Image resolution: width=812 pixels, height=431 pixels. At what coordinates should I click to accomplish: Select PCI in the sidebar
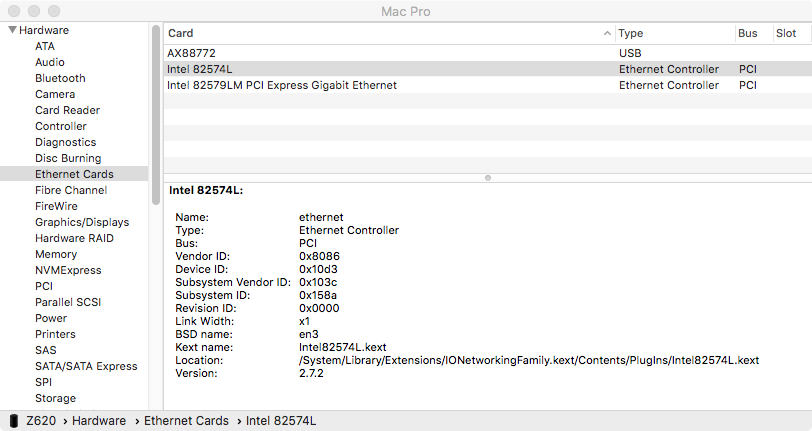pyautogui.click(x=44, y=286)
